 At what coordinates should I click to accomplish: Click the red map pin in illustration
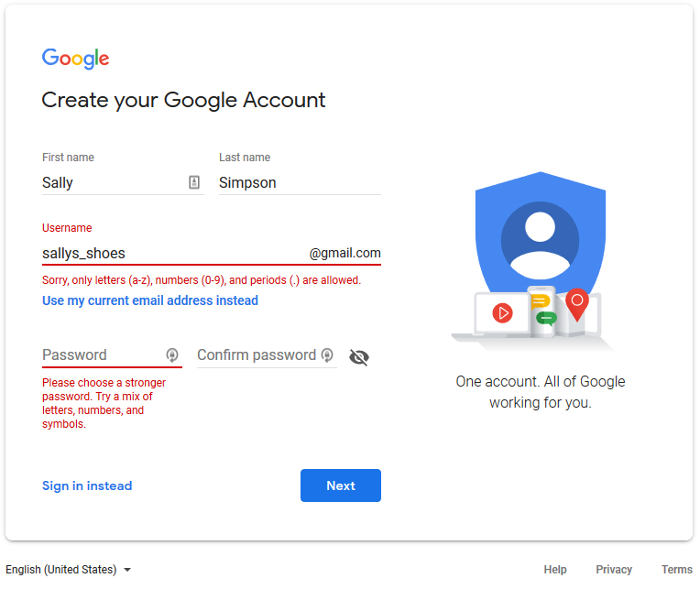pos(577,304)
